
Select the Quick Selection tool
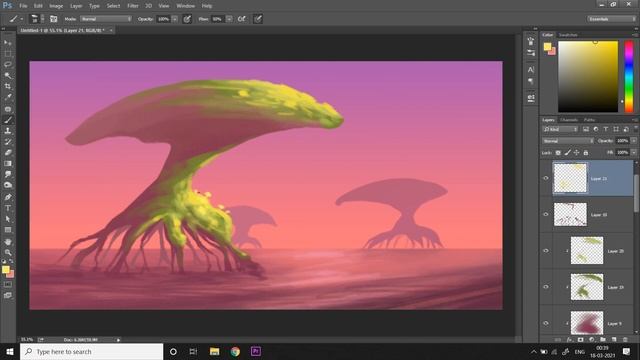tap(8, 76)
